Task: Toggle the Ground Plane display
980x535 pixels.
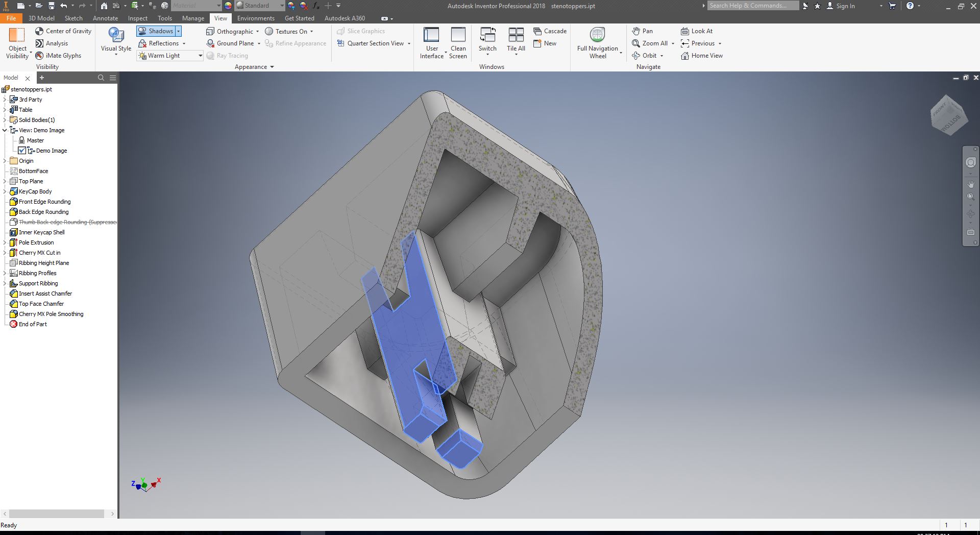Action: click(230, 43)
